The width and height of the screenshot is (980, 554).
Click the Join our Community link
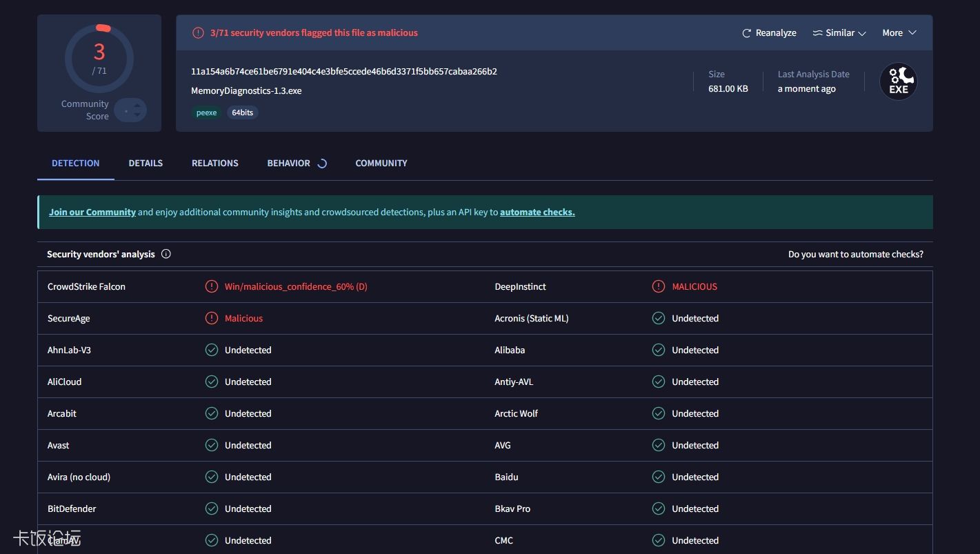pyautogui.click(x=92, y=212)
